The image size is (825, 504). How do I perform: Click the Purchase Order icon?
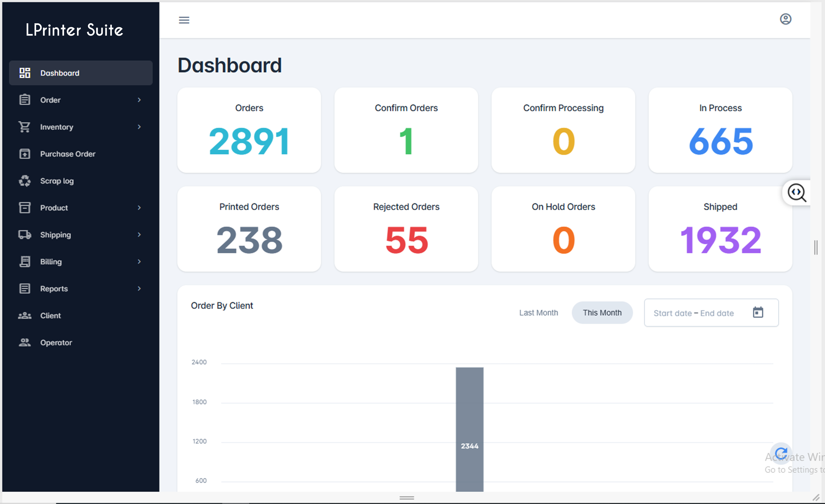pos(25,154)
